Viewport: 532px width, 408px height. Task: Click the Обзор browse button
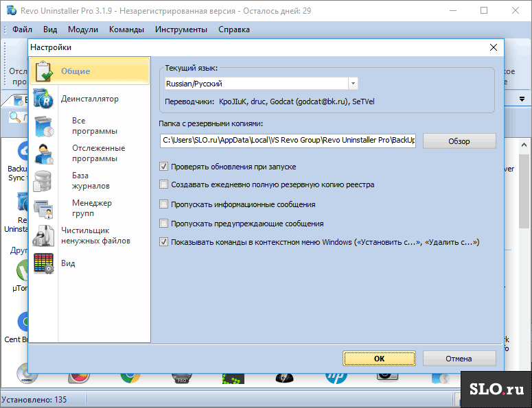pos(459,141)
